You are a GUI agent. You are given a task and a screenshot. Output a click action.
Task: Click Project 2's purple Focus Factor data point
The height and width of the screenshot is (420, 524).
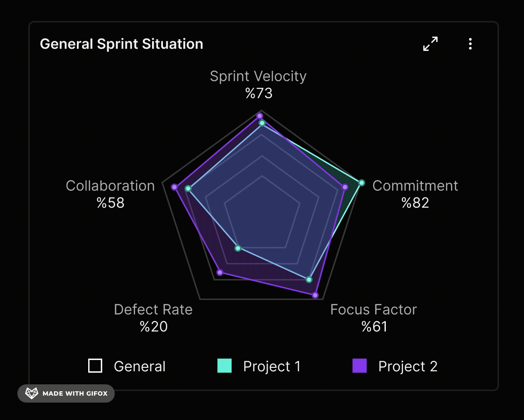pyautogui.click(x=315, y=295)
